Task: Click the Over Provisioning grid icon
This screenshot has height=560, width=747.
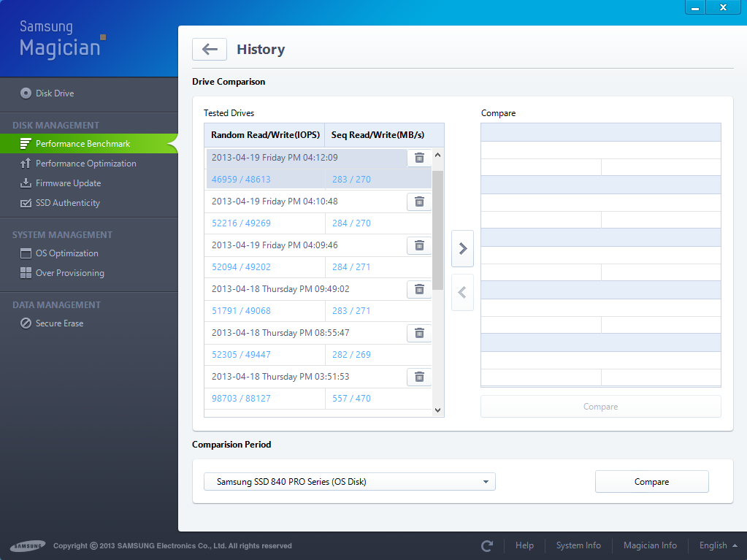Action: 26,273
